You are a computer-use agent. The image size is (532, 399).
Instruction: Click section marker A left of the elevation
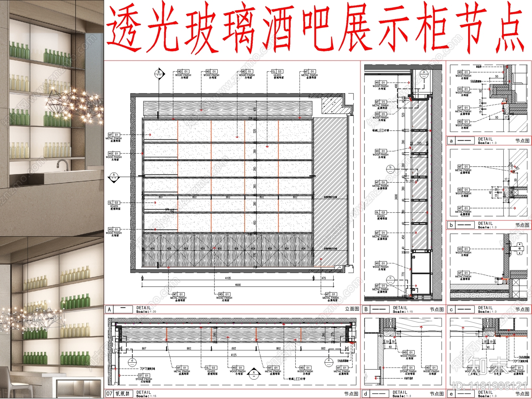[114, 177]
